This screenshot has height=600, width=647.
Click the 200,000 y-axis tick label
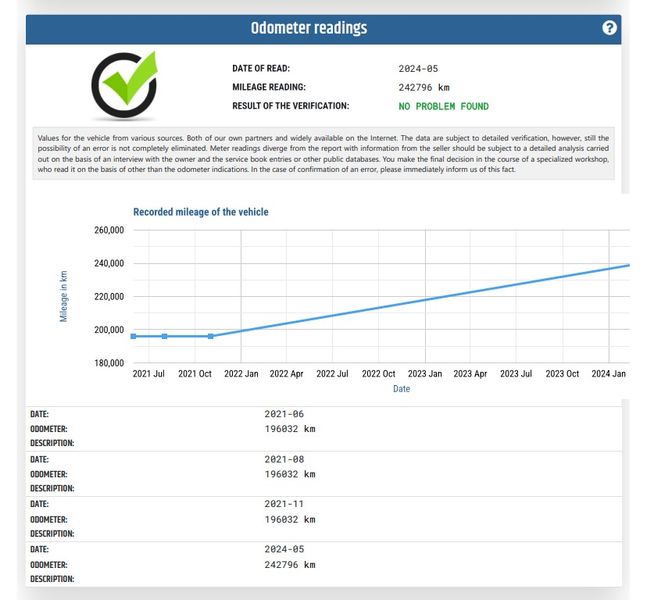click(109, 330)
